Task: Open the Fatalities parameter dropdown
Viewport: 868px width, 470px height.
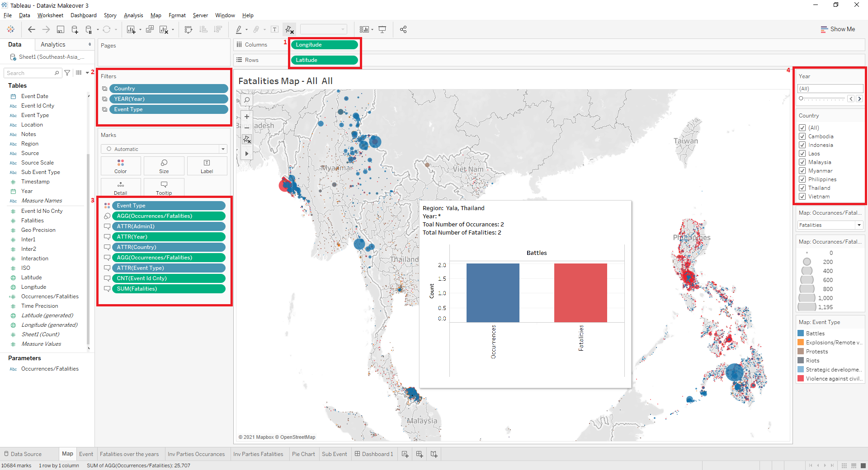Action: point(859,225)
